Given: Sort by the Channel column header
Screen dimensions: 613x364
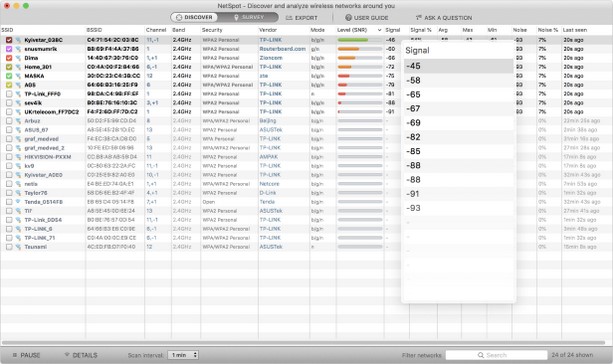Looking at the screenshot, I should (x=156, y=30).
